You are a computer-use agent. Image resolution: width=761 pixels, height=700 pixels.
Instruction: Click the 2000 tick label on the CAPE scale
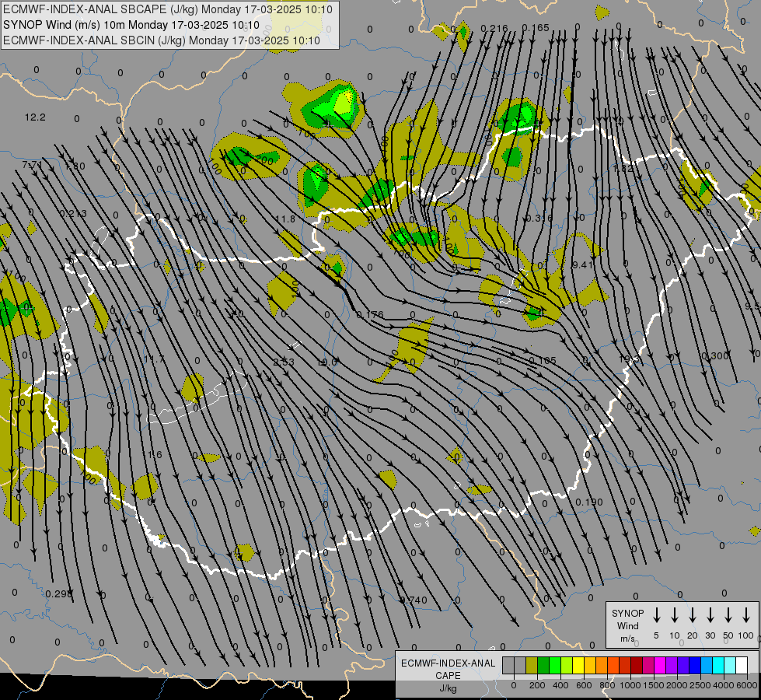(x=676, y=685)
